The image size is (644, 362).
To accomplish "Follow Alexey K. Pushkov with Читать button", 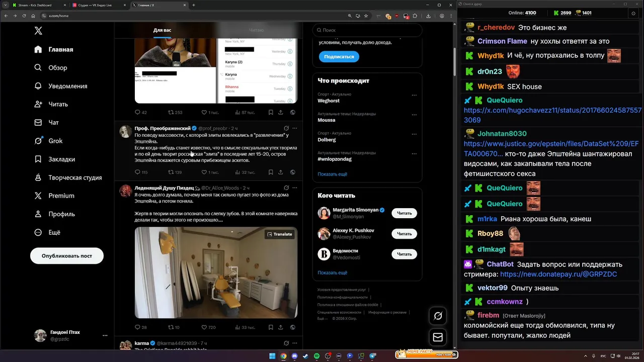I will click(x=404, y=233).
